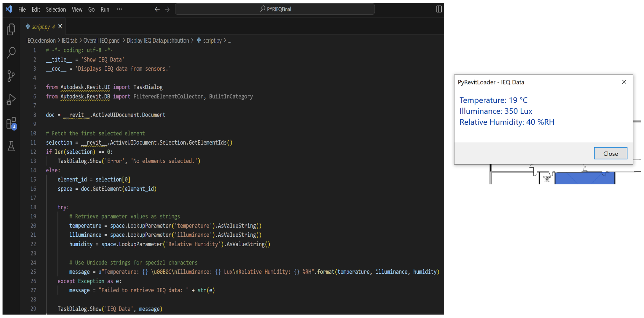Open the Run menu
Image resolution: width=644 pixels, height=318 pixels.
click(105, 10)
